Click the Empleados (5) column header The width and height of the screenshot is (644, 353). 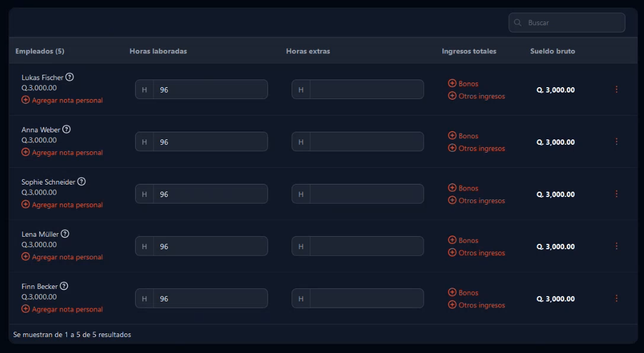click(40, 51)
